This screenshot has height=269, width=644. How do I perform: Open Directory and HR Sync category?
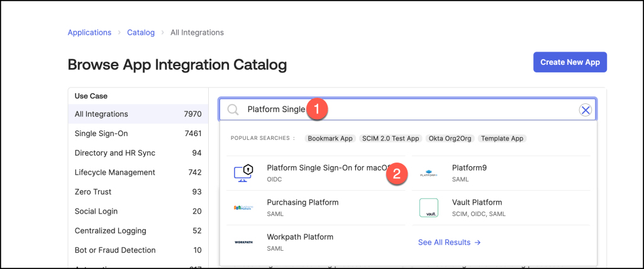click(114, 153)
